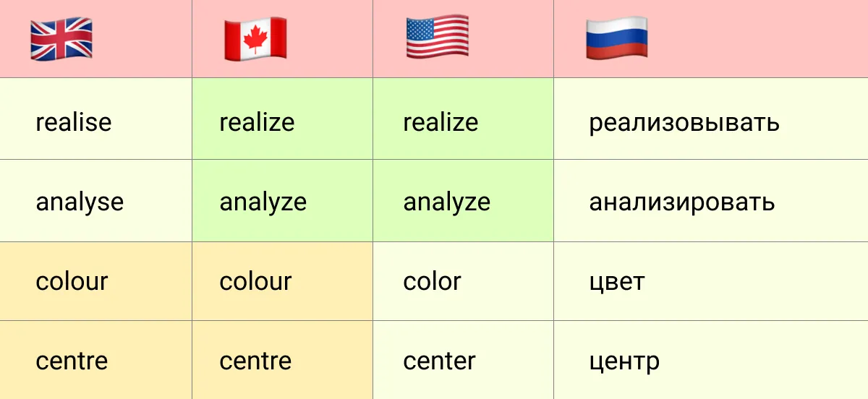Image resolution: width=868 pixels, height=399 pixels.
Task: Click American 'realize' cell
Action: [x=463, y=119]
